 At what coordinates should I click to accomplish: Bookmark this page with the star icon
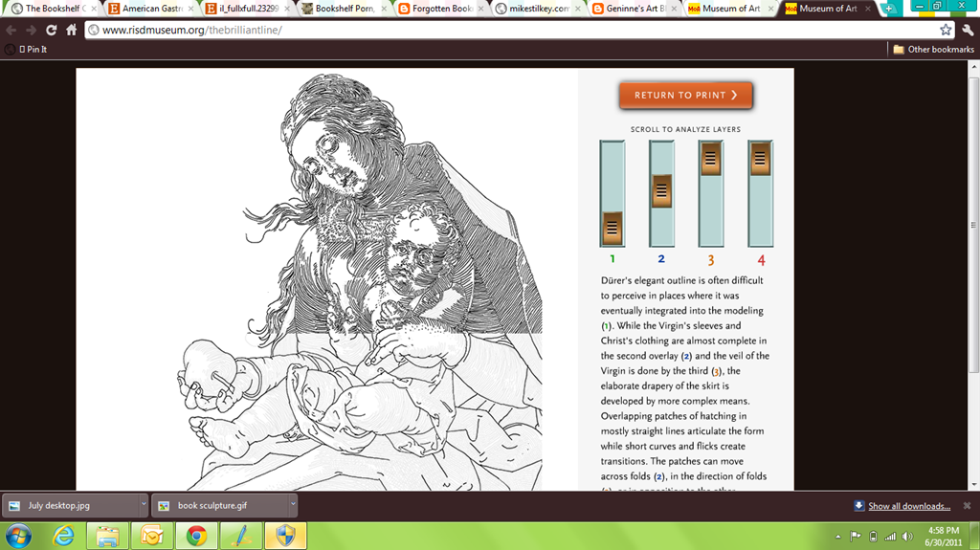pyautogui.click(x=946, y=30)
